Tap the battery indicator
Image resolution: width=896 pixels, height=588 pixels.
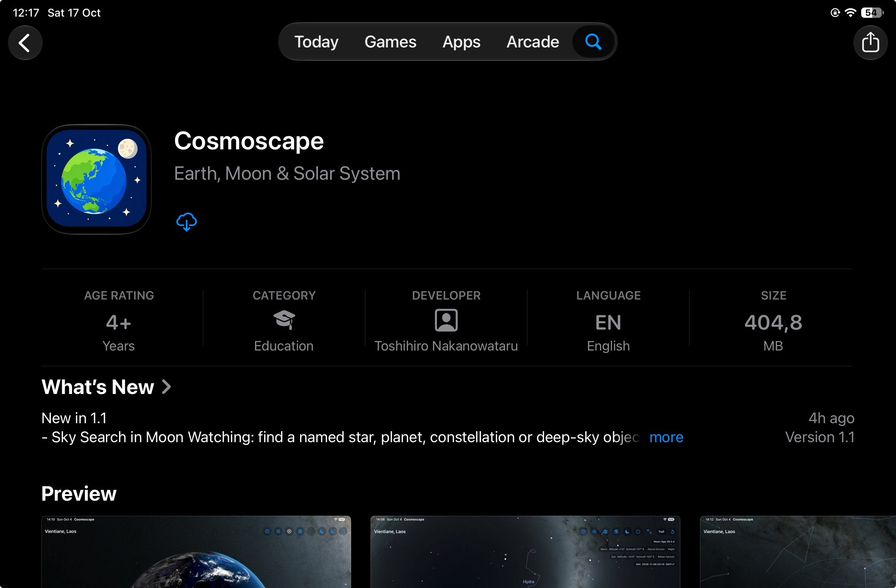tap(873, 13)
